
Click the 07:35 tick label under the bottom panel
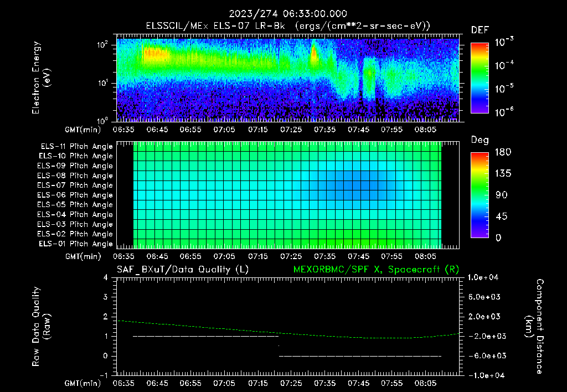click(324, 383)
